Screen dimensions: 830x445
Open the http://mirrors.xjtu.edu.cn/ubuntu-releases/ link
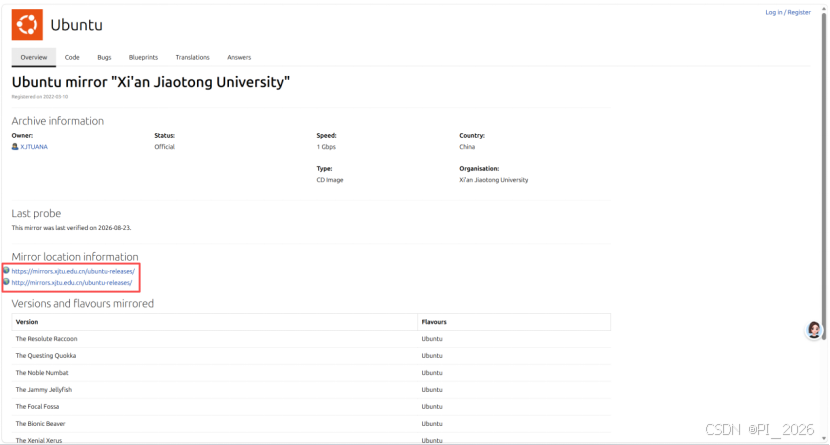72,283
